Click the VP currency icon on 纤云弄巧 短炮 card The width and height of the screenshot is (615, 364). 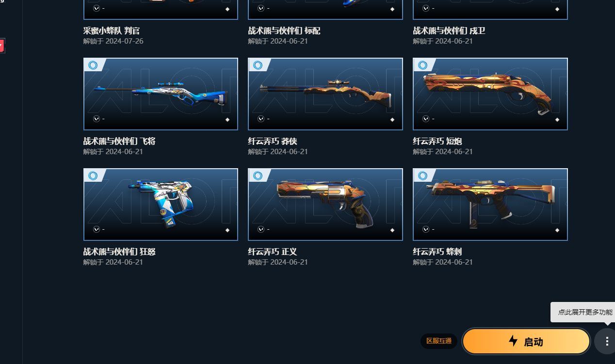coord(426,119)
